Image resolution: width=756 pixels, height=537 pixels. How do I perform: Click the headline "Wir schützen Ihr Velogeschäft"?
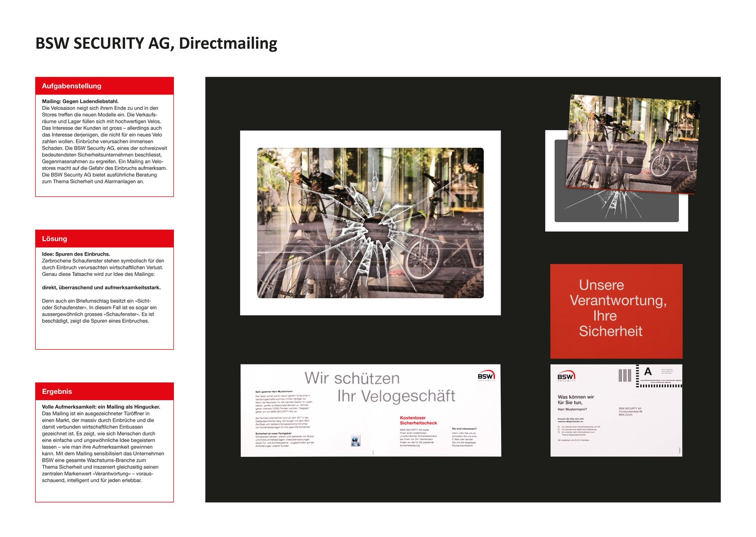click(380, 387)
